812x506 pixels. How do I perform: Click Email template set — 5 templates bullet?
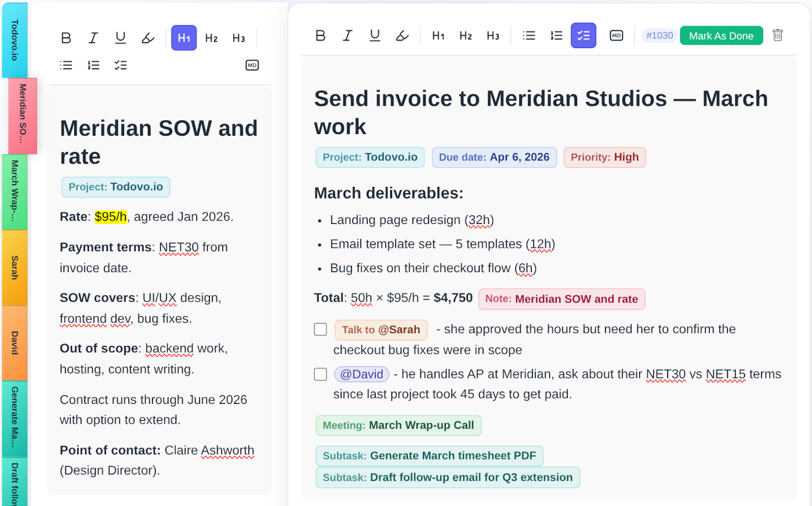pyautogui.click(x=443, y=244)
